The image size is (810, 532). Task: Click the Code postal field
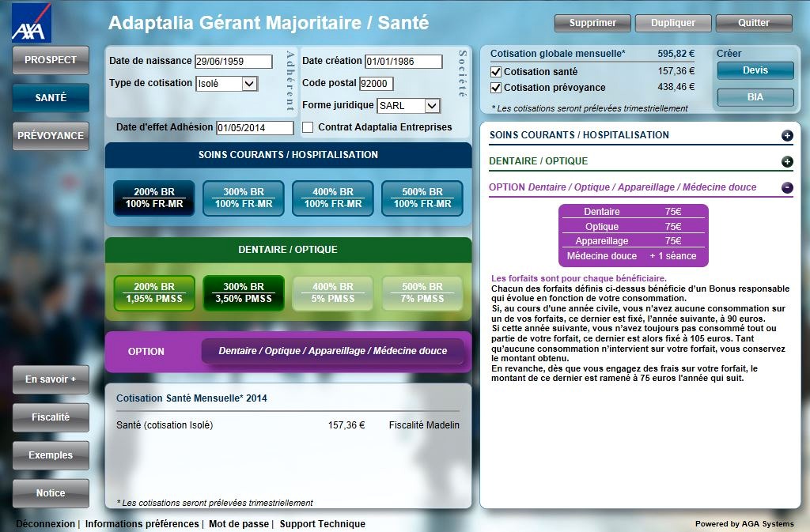[x=376, y=84]
